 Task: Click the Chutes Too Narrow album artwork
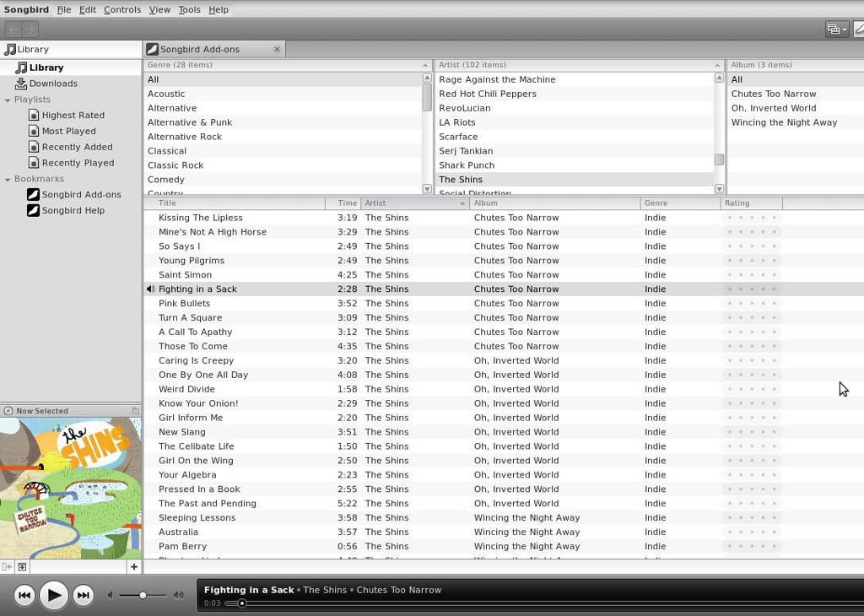71,489
